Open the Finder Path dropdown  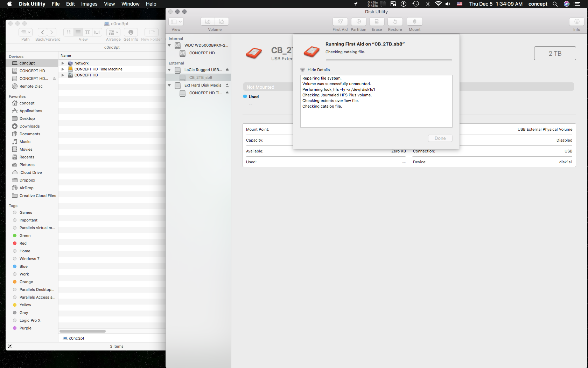click(26, 32)
